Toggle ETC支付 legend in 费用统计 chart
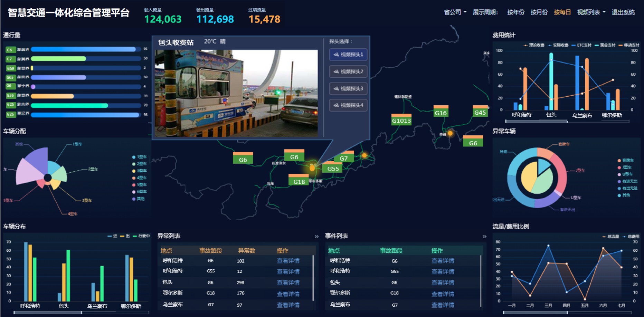This screenshot has height=317, width=644. tap(582, 45)
